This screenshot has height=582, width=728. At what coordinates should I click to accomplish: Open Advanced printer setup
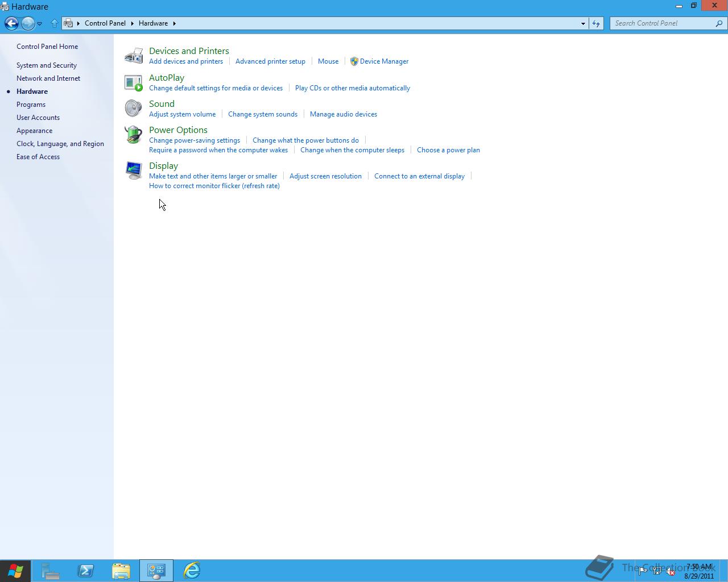pos(270,61)
